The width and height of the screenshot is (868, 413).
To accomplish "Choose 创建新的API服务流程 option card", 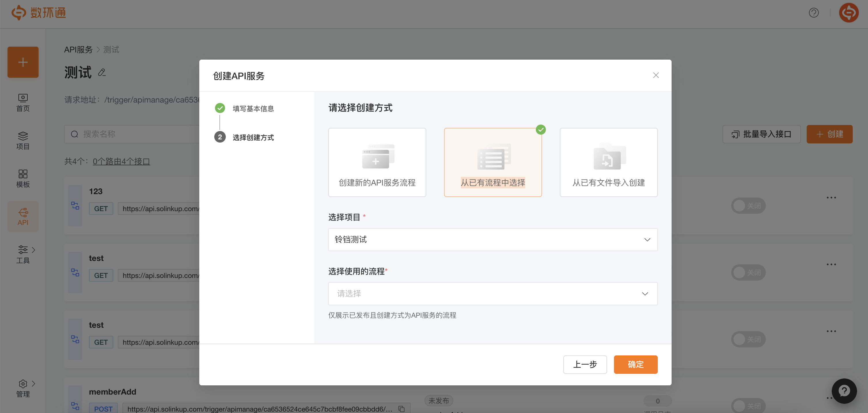I will click(x=377, y=162).
